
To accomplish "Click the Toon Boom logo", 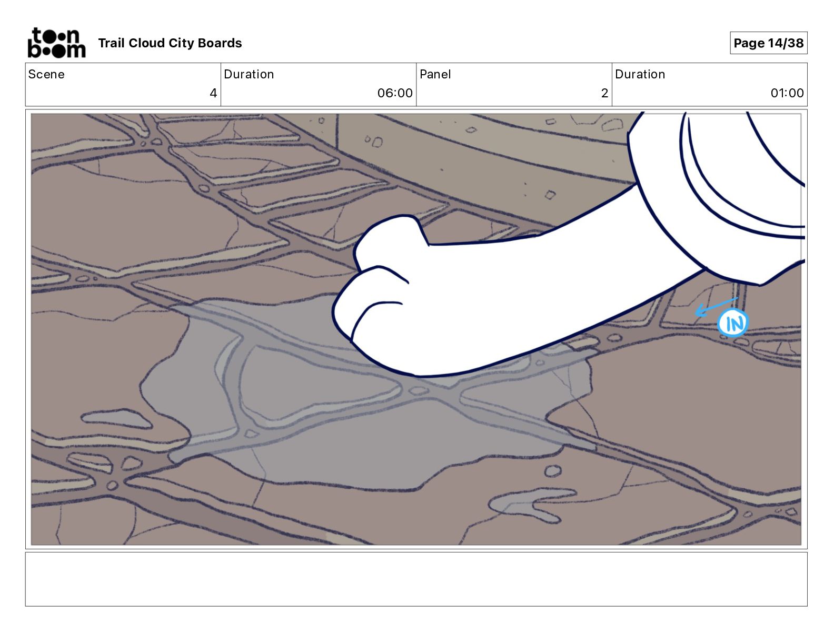I will pyautogui.click(x=56, y=43).
